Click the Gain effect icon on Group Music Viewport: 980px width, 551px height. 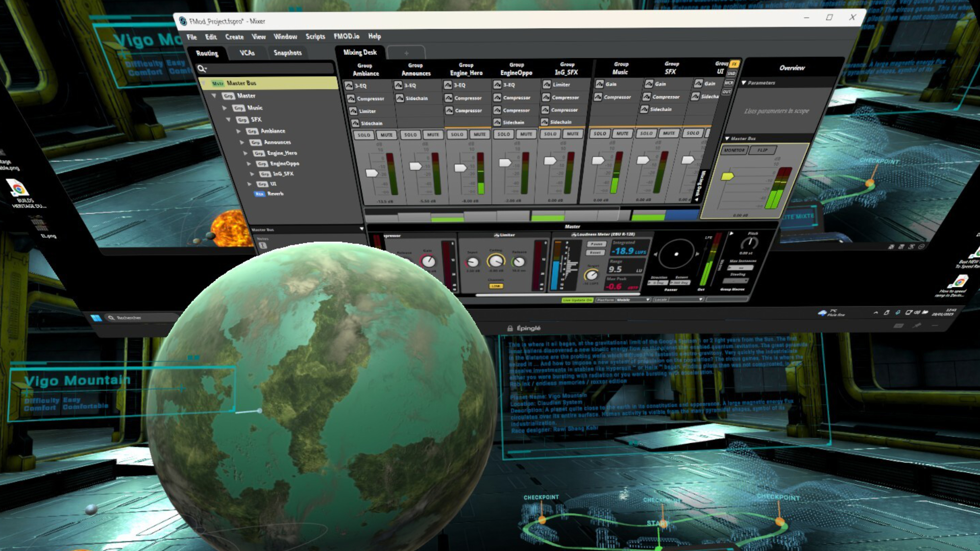pyautogui.click(x=600, y=84)
